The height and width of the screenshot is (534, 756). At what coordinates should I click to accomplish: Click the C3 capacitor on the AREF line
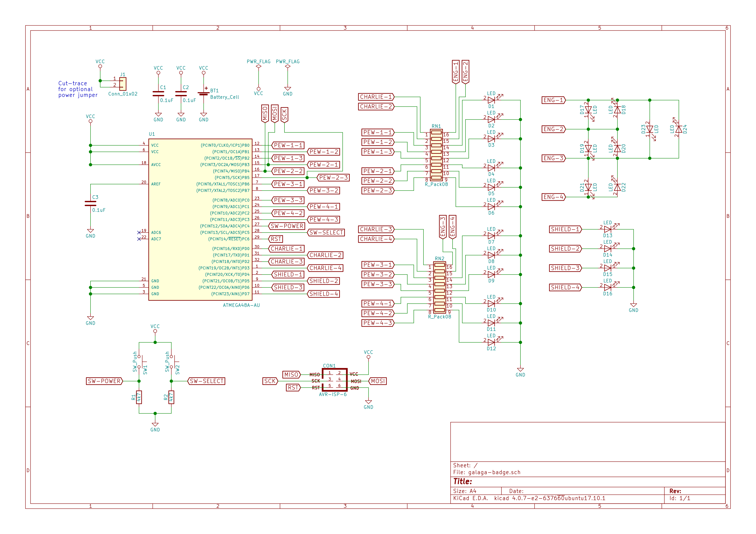pyautogui.click(x=91, y=203)
